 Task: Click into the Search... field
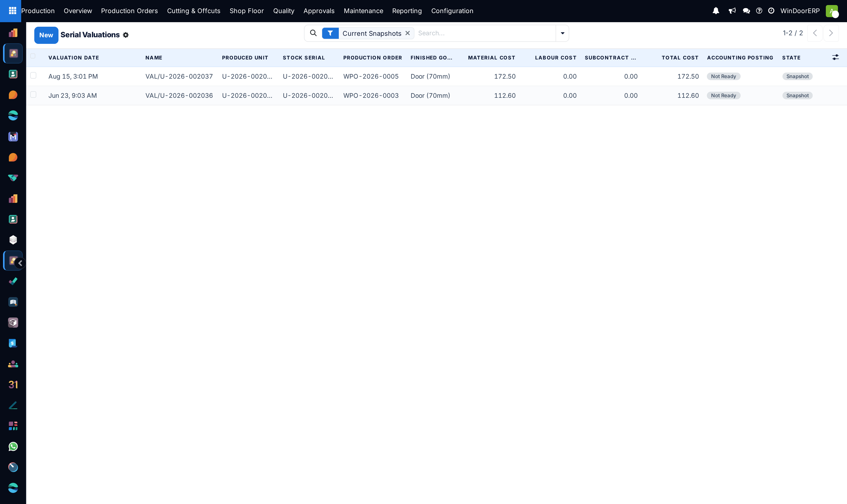click(x=485, y=33)
